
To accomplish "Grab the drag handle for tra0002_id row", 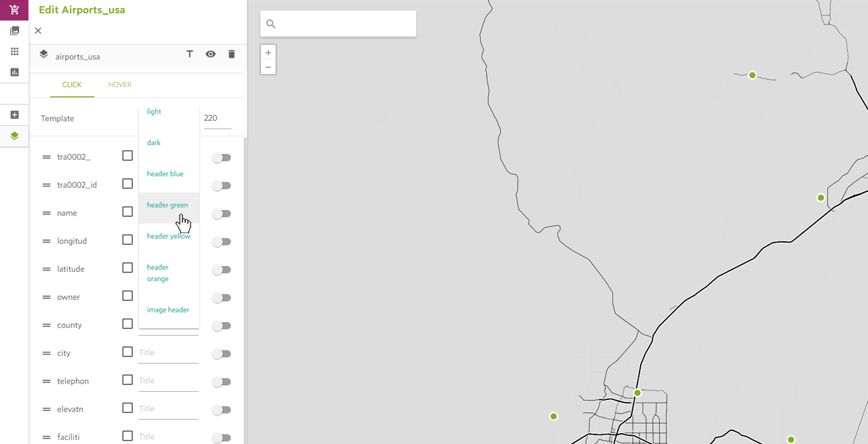I will (x=47, y=185).
